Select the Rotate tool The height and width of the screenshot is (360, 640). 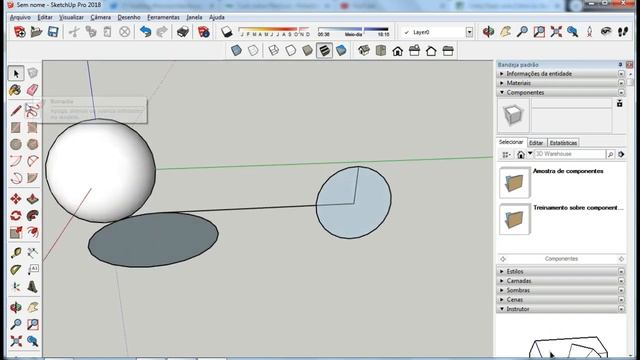[x=16, y=216]
